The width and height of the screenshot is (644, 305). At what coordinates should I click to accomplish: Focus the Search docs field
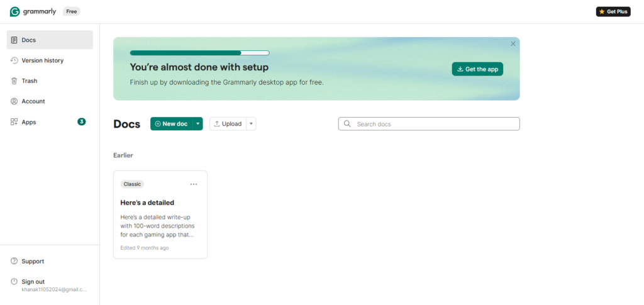coord(429,124)
